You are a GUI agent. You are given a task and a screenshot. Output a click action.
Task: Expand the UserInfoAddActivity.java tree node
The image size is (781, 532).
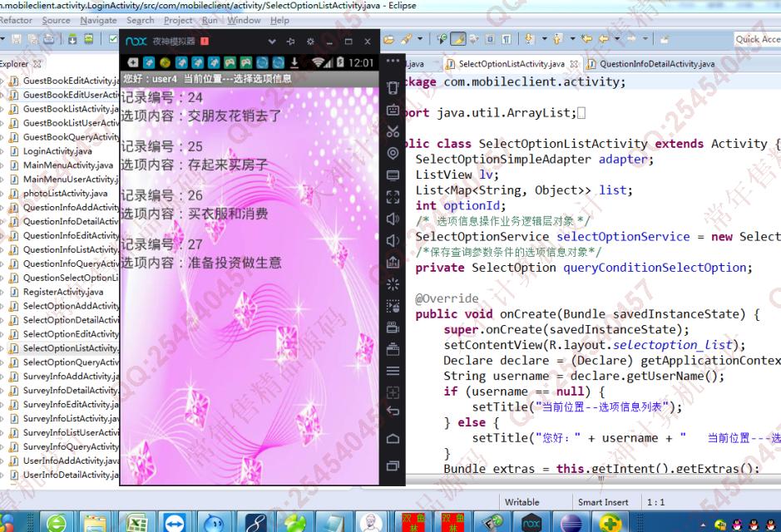tap(2, 461)
